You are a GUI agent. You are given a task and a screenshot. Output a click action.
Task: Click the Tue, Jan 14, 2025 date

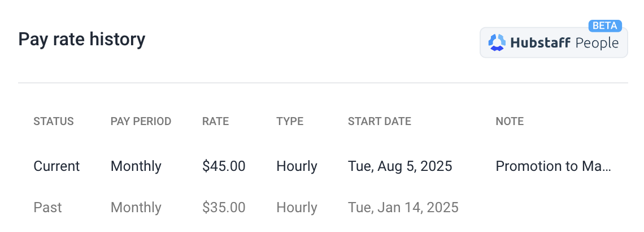pos(403,207)
